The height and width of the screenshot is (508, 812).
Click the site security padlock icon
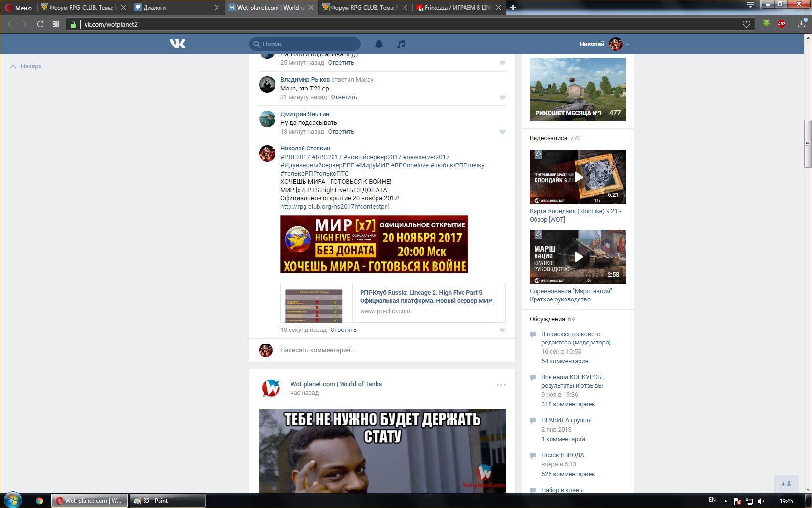click(x=73, y=24)
